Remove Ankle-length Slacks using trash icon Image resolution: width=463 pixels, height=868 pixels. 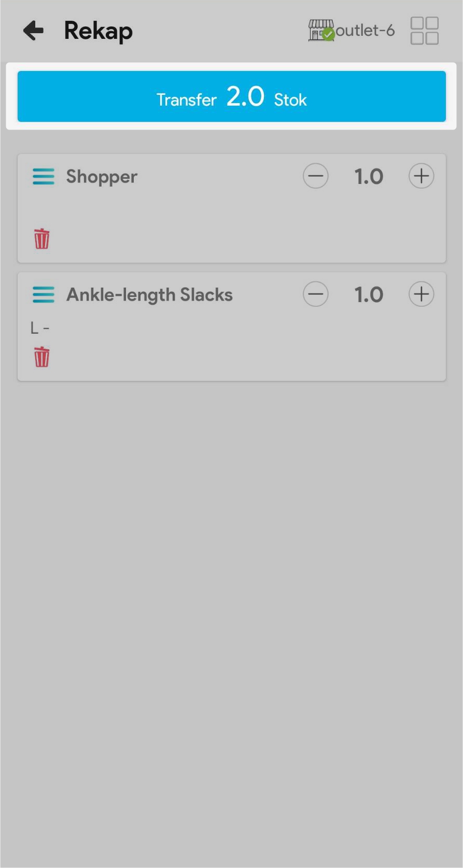(x=42, y=357)
